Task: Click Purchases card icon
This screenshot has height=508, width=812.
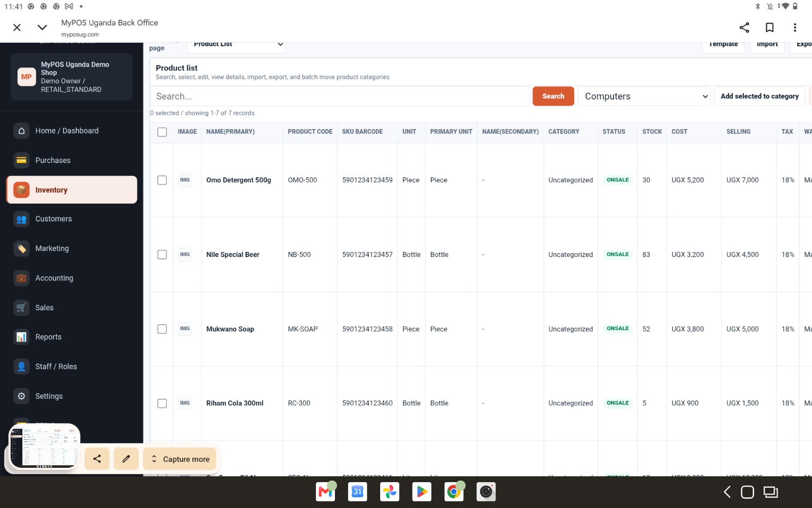Action: [21, 160]
